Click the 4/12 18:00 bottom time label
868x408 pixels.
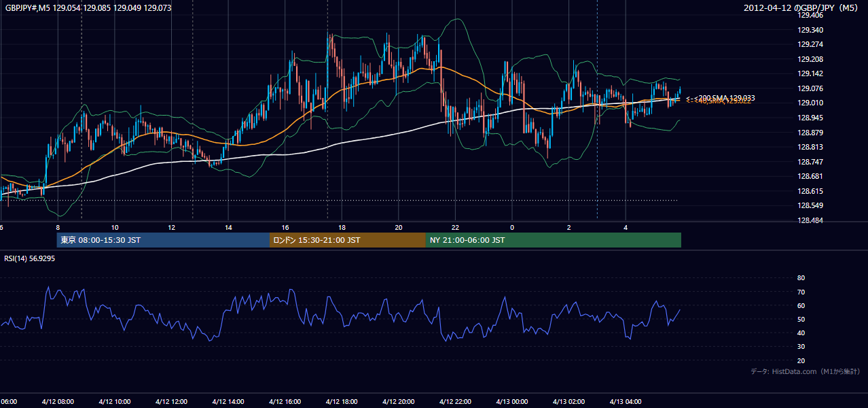click(342, 402)
